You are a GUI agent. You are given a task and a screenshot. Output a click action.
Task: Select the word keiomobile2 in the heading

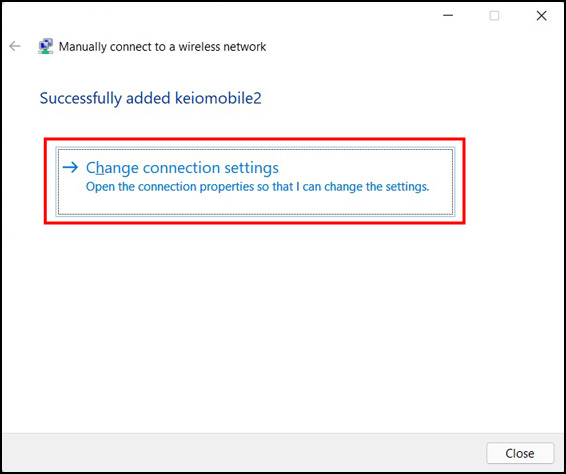(218, 98)
